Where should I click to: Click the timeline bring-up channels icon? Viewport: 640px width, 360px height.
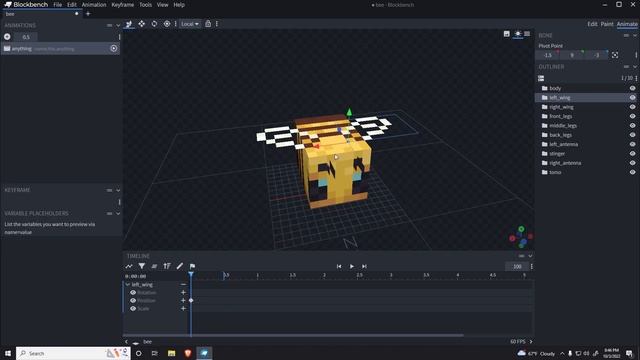click(x=167, y=267)
